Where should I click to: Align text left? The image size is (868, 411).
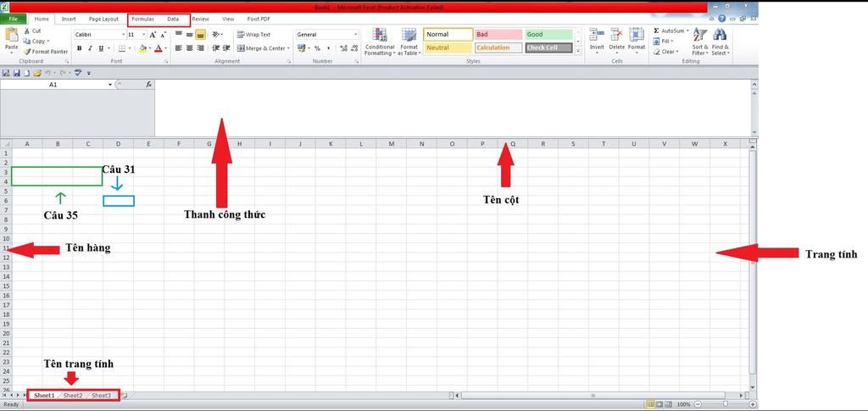178,48
